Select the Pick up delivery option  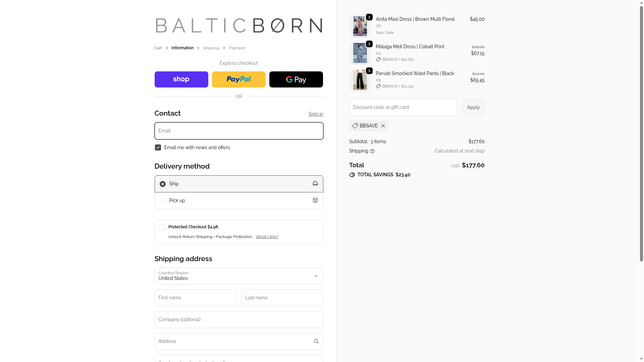(163, 201)
